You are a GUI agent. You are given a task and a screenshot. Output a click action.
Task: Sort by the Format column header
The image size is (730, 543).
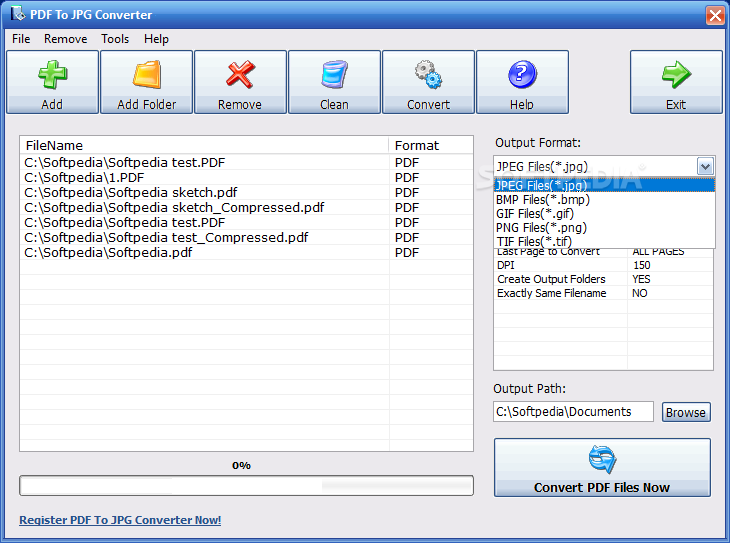coord(431,145)
